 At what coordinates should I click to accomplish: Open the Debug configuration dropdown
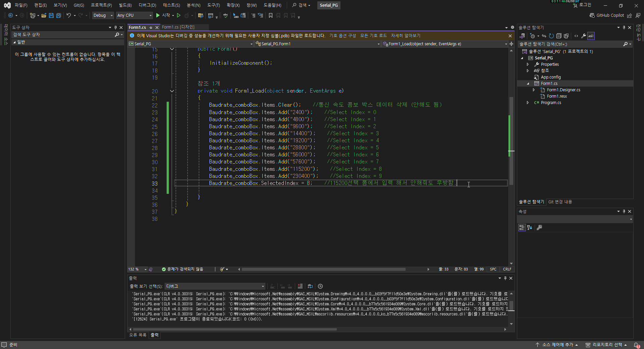coord(103,15)
